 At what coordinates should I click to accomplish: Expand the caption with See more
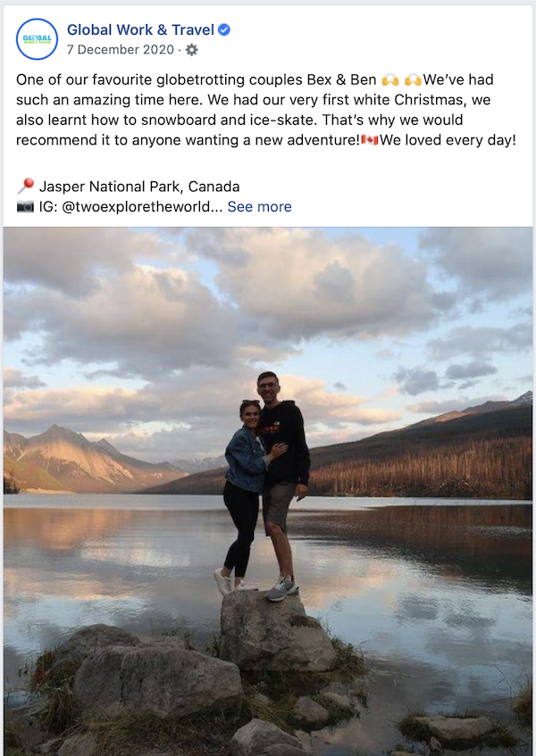(x=259, y=206)
